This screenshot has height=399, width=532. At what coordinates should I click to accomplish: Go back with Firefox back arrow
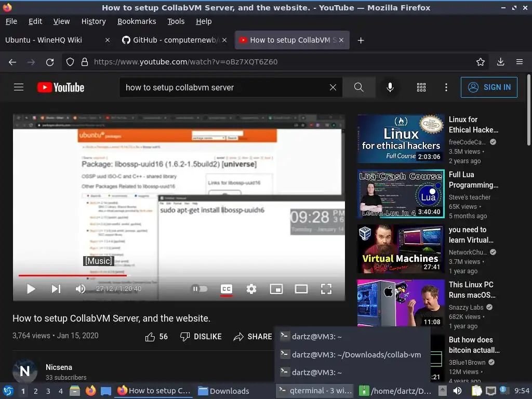pos(12,62)
